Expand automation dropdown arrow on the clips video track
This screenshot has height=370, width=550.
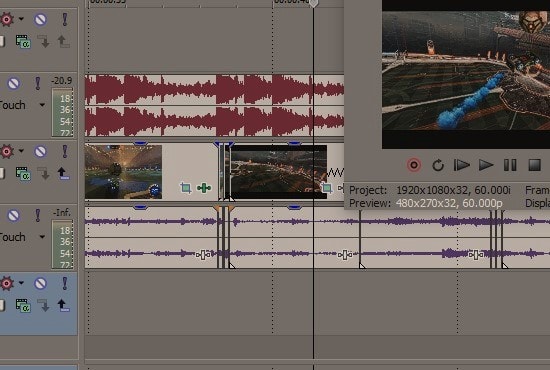coord(21,151)
